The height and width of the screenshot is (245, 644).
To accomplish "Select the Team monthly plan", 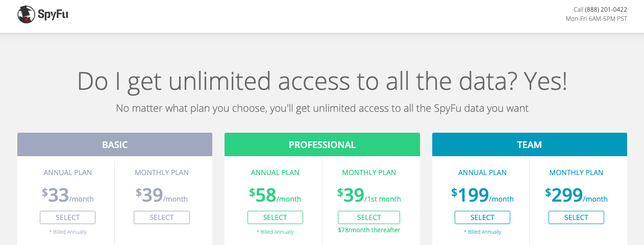I will [x=576, y=217].
